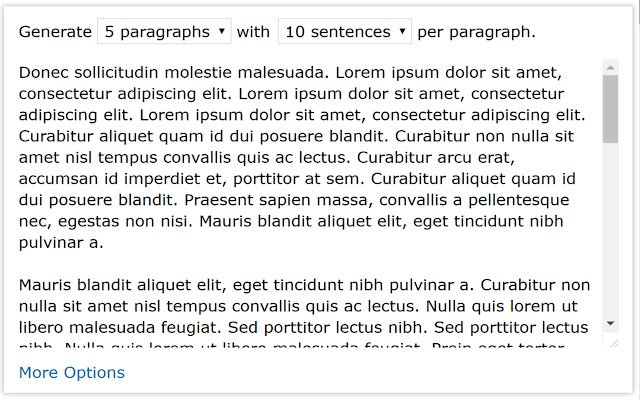Click the arrow on the paragraphs selector
Screen dimensions: 640x400
221,31
